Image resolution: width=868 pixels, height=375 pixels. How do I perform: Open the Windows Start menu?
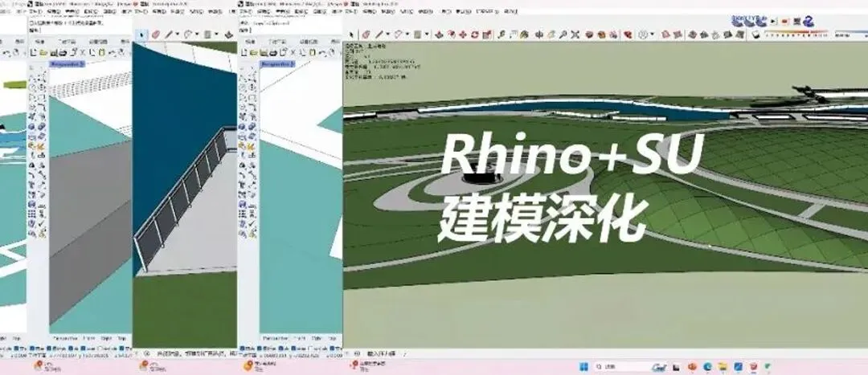pos(584,367)
